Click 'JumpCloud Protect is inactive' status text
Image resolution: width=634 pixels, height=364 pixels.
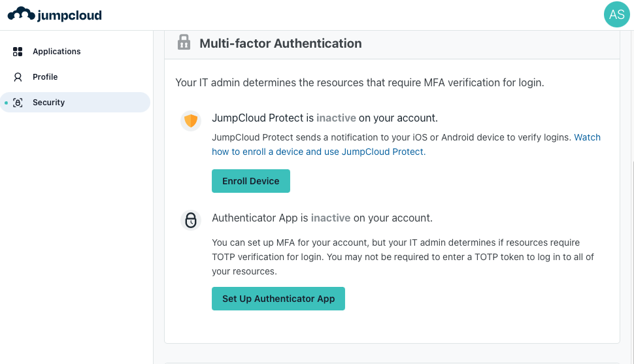coord(325,118)
